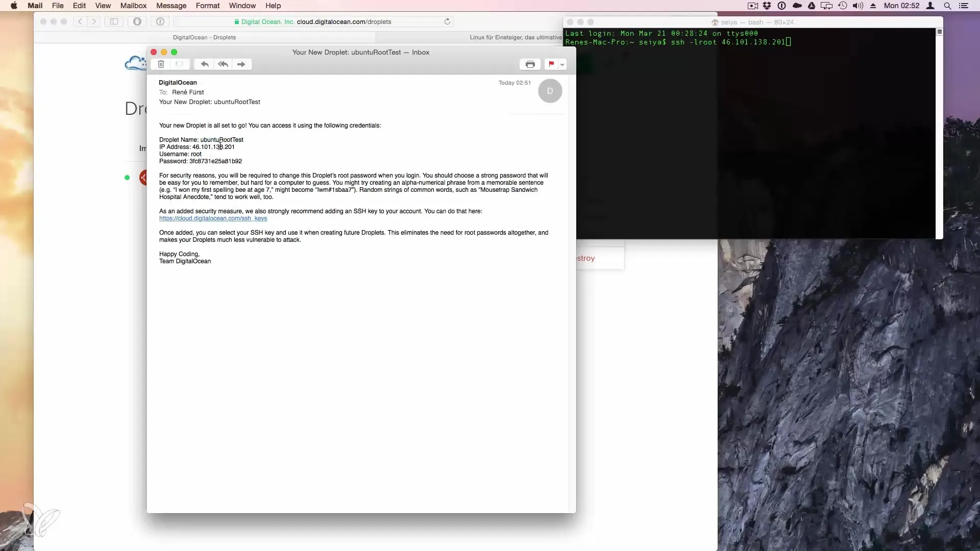Screen dimensions: 980x551
Task: Open Spotlight search
Action: pyautogui.click(x=947, y=6)
